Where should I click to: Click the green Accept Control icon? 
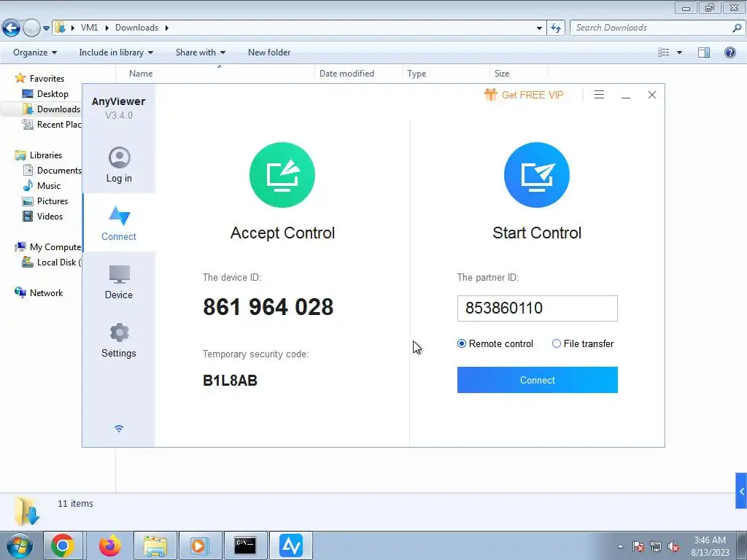[x=282, y=175]
